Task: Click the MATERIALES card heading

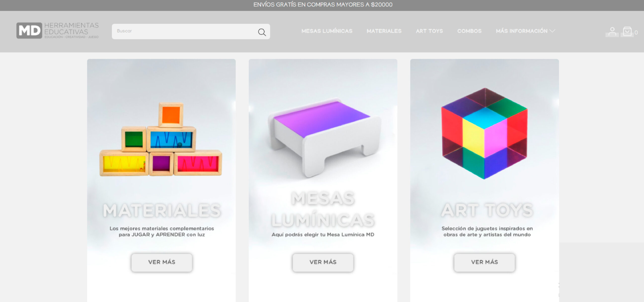Action: coord(162,210)
